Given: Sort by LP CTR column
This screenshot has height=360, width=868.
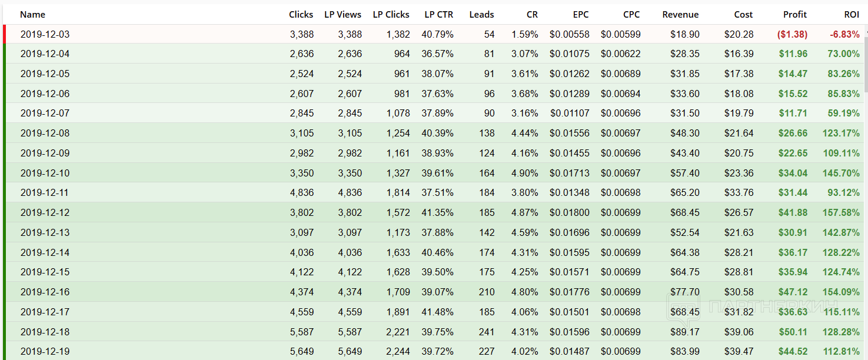Looking at the screenshot, I should (438, 15).
